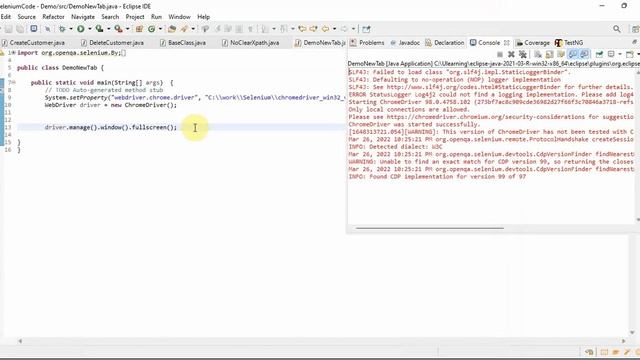Click the Back navigation yellow arrow
640x360 pixels.
pos(325,29)
